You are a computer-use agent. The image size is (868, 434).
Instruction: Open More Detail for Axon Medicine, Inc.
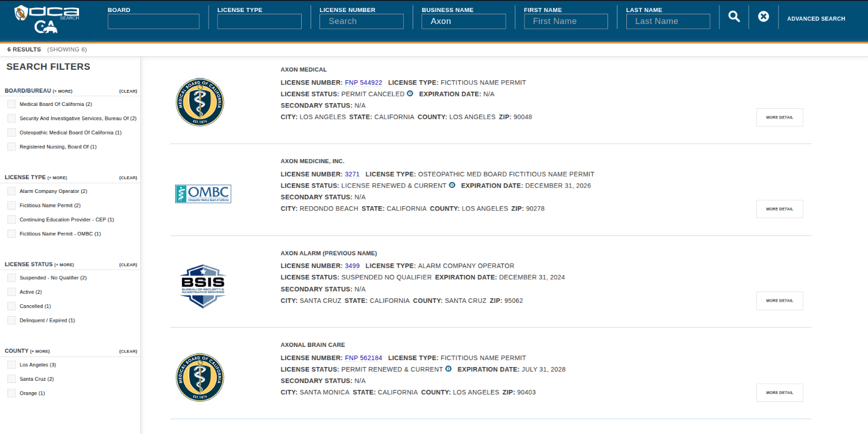click(x=780, y=209)
